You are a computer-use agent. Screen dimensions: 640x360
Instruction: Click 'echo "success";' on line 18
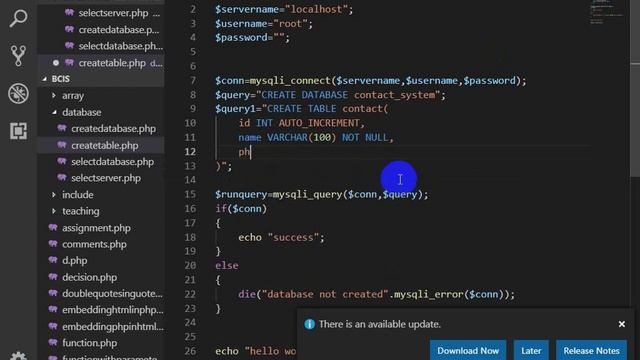(x=281, y=238)
